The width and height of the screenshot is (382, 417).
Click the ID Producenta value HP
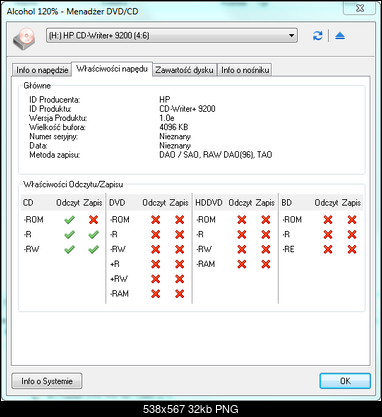tap(165, 100)
